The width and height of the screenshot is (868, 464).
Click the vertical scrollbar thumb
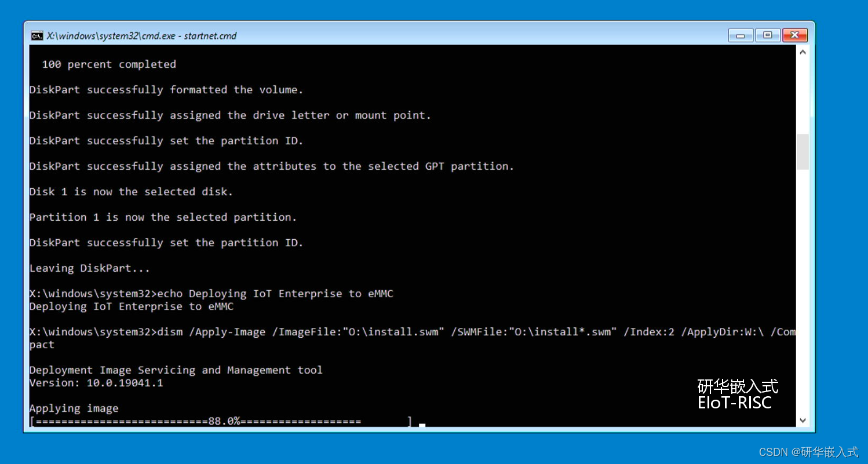click(803, 152)
